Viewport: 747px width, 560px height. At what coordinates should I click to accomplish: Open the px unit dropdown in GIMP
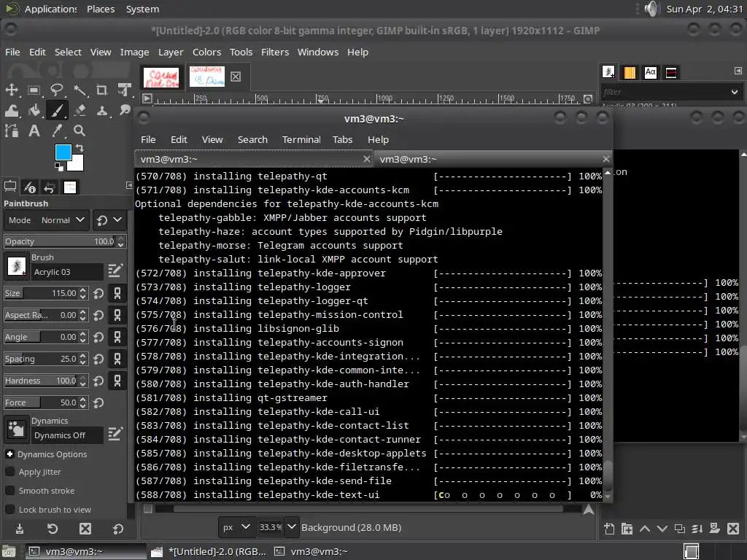click(x=236, y=527)
